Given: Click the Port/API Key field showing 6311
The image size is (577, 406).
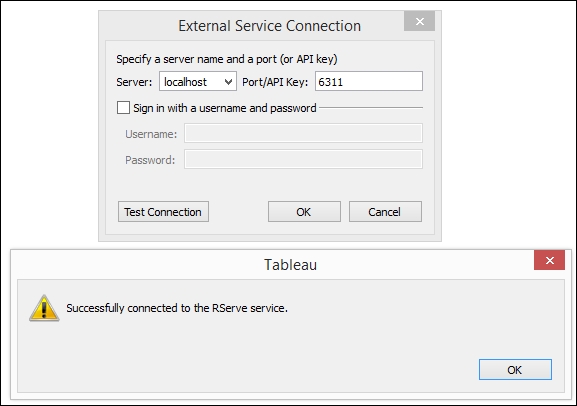Looking at the screenshot, I should (x=369, y=81).
